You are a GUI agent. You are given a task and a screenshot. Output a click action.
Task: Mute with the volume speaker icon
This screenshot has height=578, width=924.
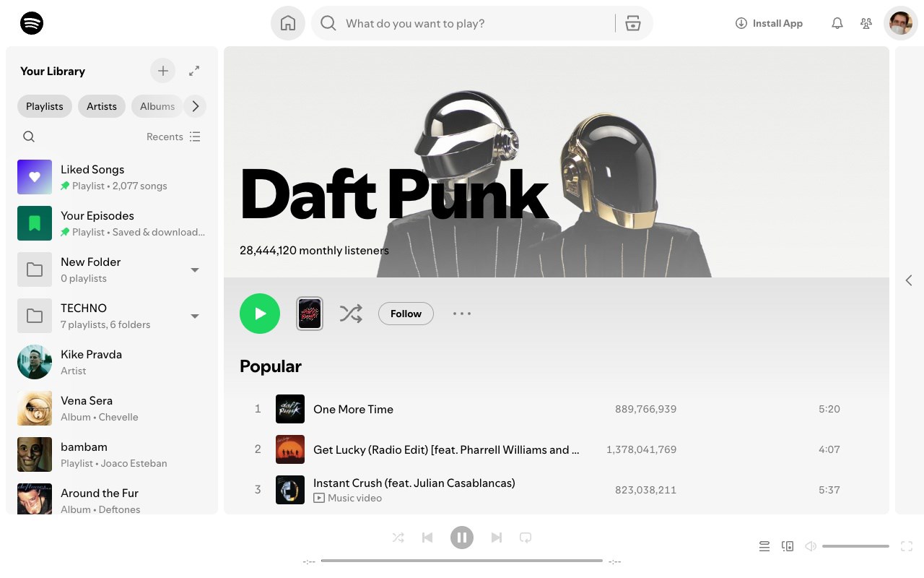[811, 546]
